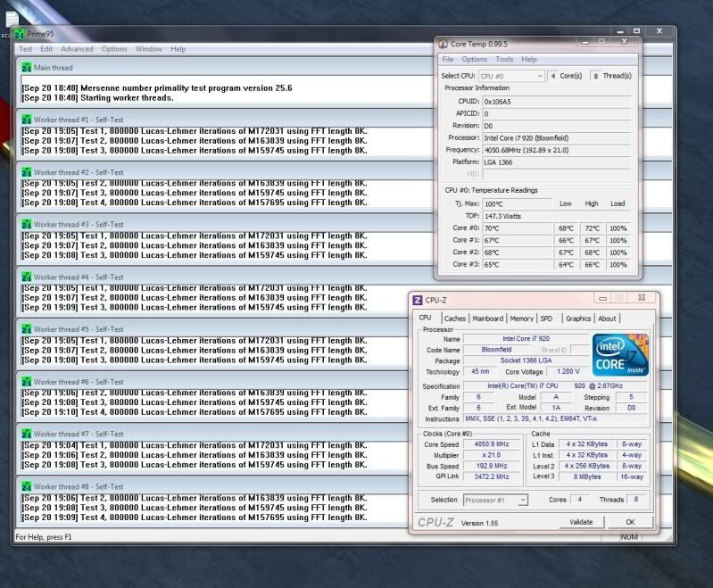Expand the Processor #1 selection dropdown
The width and height of the screenshot is (713, 588).
click(x=498, y=501)
